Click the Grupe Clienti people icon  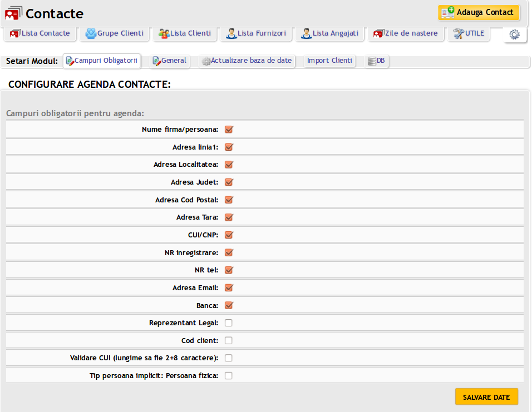click(x=91, y=33)
